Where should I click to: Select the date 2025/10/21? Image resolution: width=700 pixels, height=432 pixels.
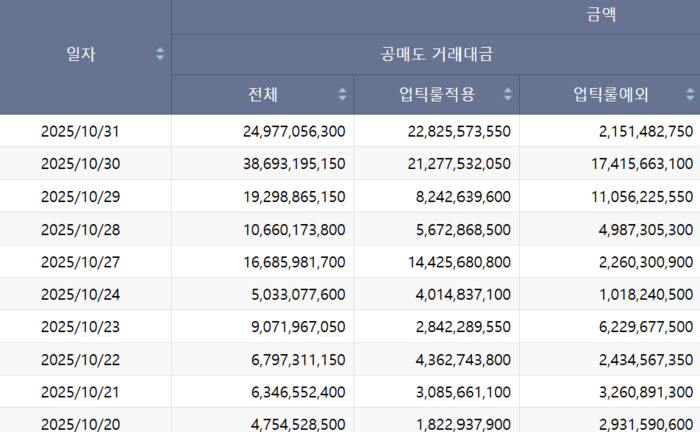80,392
